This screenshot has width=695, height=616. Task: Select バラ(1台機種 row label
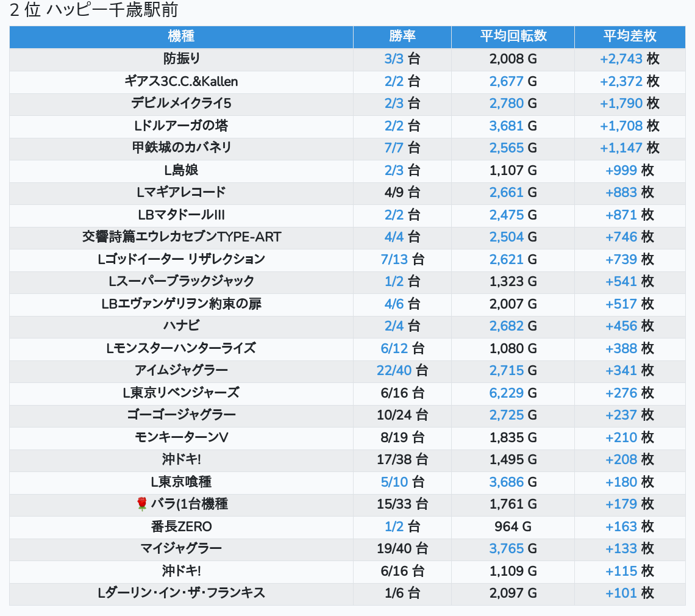tap(189, 504)
